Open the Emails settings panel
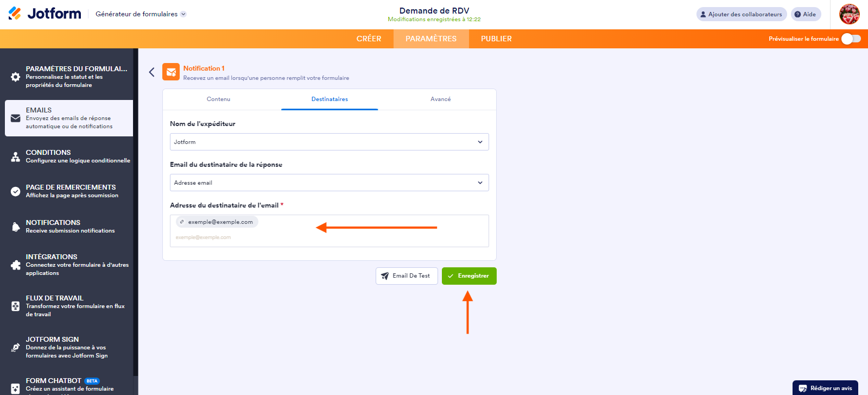 (x=15, y=118)
